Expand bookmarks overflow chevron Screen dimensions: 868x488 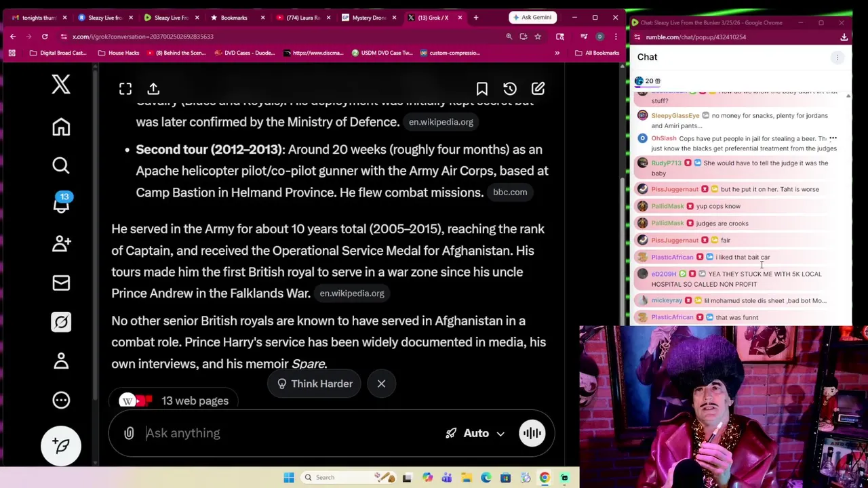(557, 53)
